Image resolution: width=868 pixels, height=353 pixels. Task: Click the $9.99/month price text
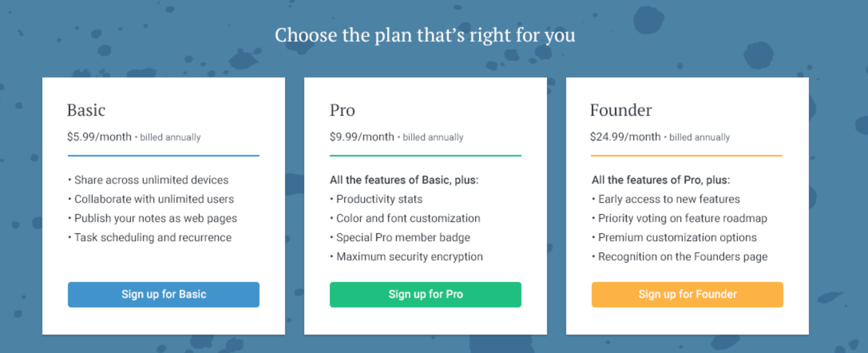coord(362,137)
